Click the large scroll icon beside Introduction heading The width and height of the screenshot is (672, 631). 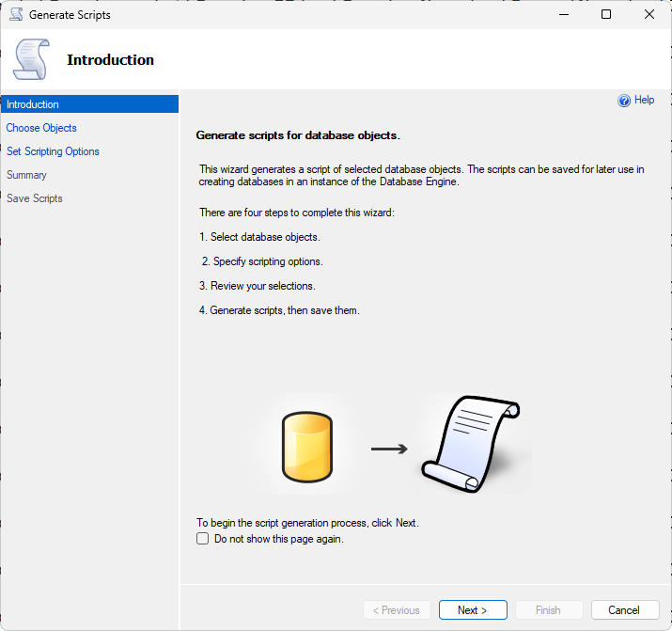31,59
